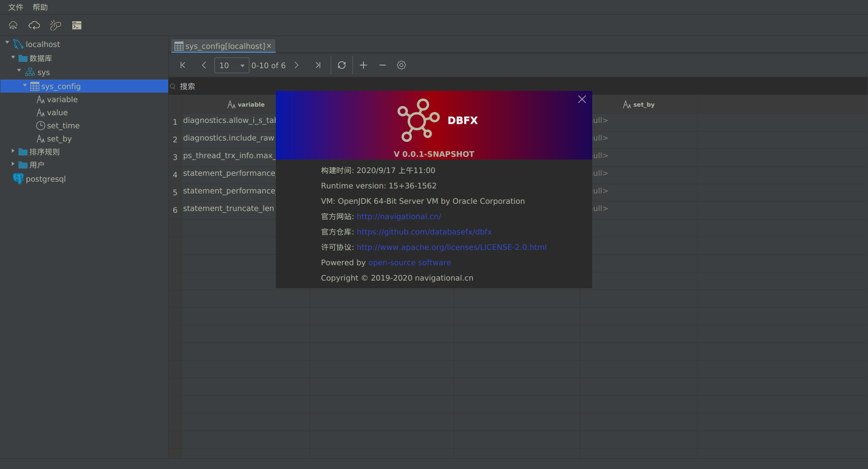Collapse the 数据库 folder node
This screenshot has height=469, width=868.
click(x=13, y=57)
